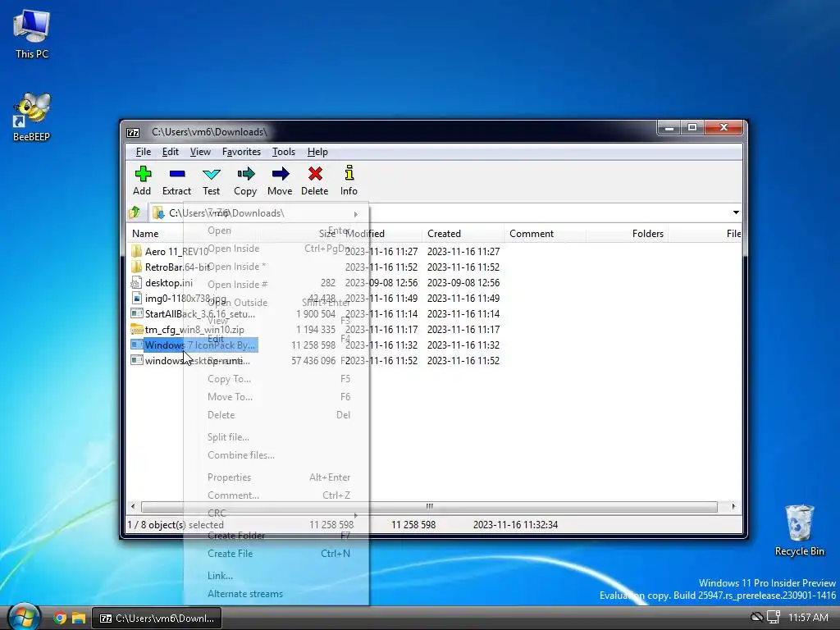
Task: Choose Move To... in context menu
Action: [276, 396]
